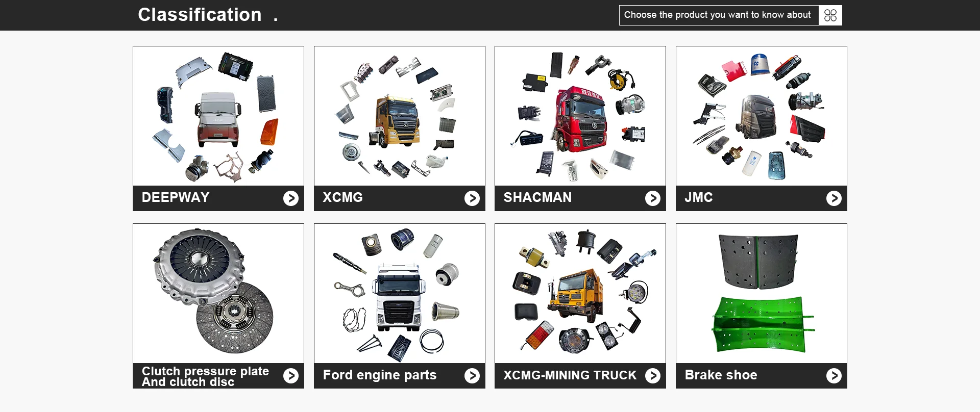This screenshot has width=980, height=412.
Task: Click the arrow icon beside XCMG
Action: coord(472,198)
